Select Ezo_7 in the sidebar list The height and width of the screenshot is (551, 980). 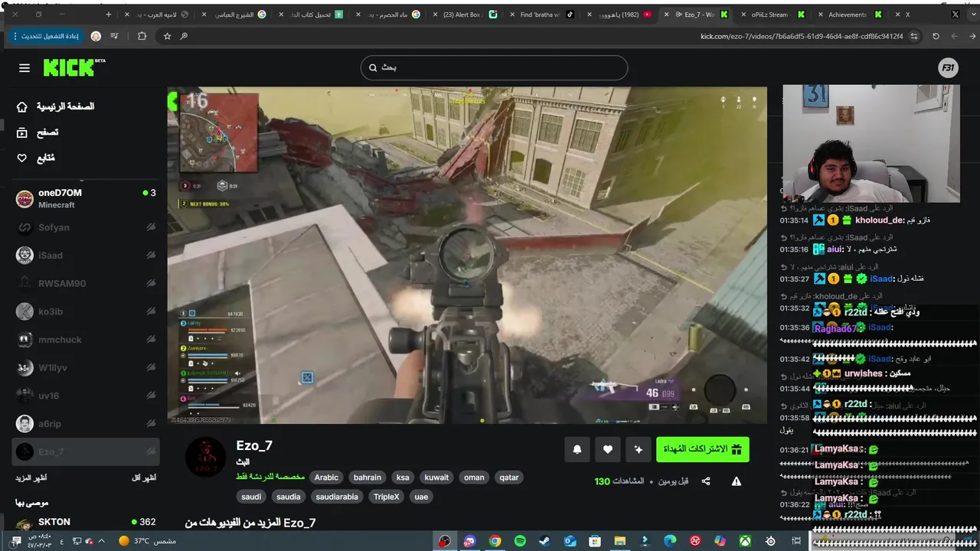click(x=86, y=452)
